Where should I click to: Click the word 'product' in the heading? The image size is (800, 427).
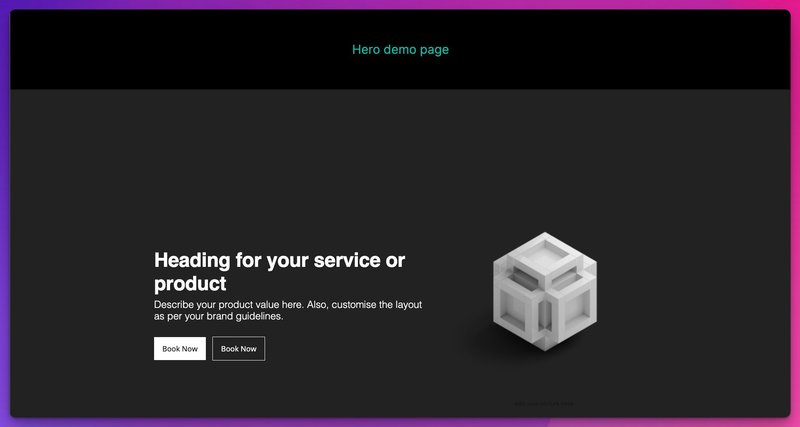[x=190, y=283]
